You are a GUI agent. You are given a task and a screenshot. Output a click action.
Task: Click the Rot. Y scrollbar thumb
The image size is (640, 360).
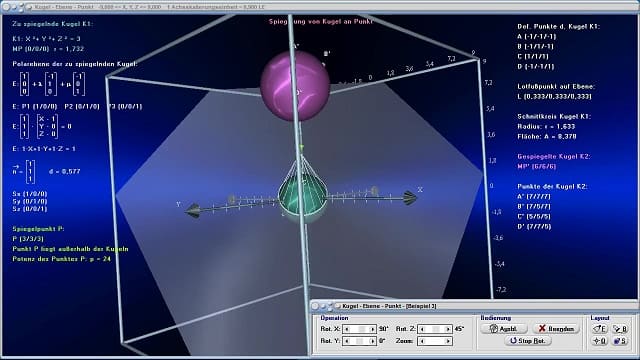359,341
